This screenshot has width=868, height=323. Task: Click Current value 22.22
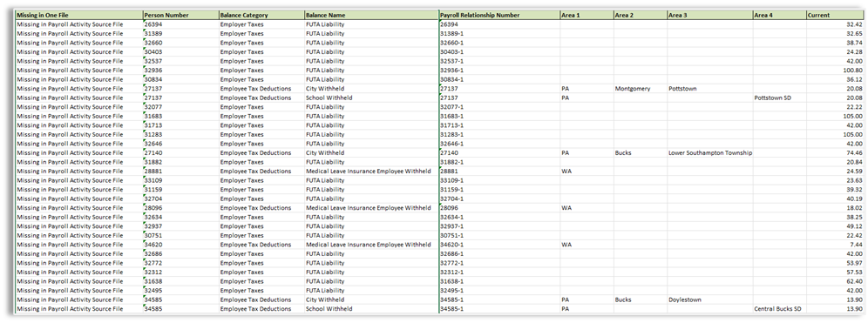coord(835,107)
